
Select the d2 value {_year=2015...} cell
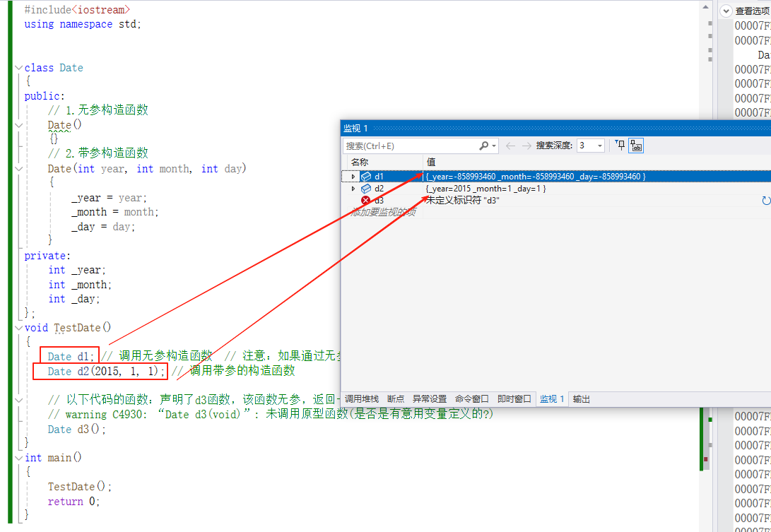pyautogui.click(x=485, y=189)
